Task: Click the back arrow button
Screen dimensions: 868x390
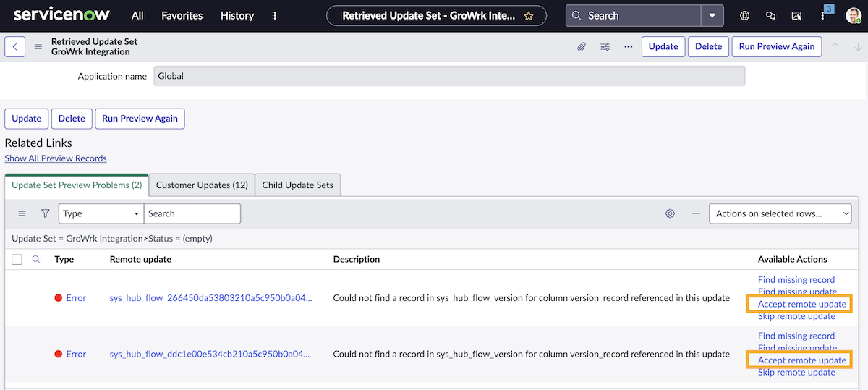Action: (x=15, y=46)
